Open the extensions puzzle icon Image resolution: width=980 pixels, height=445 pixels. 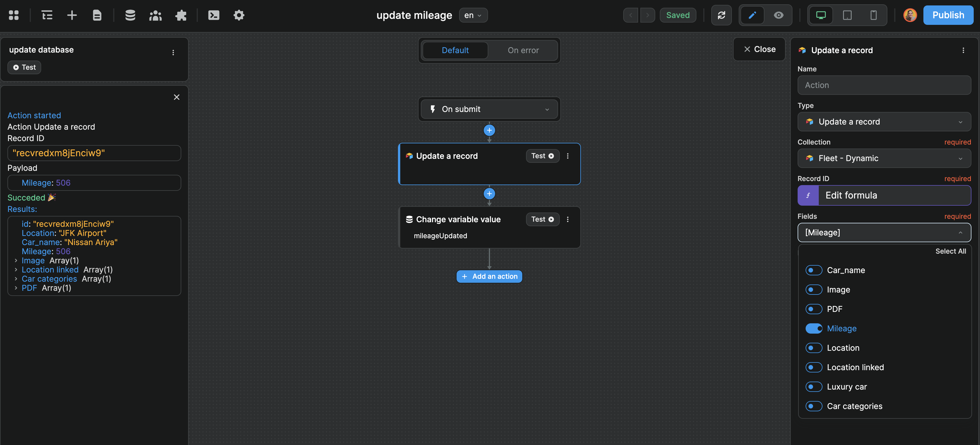(x=181, y=15)
